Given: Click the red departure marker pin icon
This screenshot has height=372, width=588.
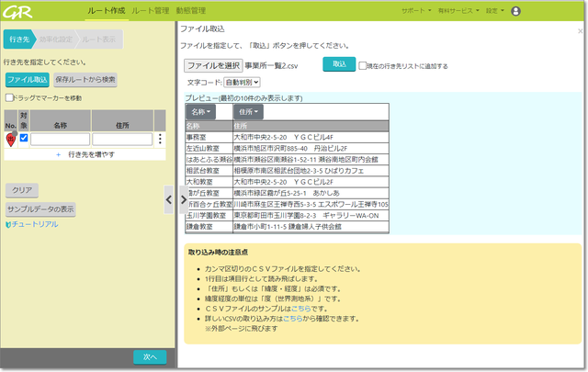Looking at the screenshot, I should [10, 140].
